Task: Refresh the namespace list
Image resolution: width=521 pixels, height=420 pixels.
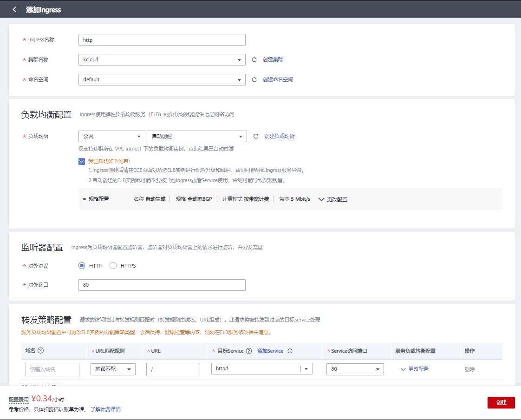Action: pos(254,79)
